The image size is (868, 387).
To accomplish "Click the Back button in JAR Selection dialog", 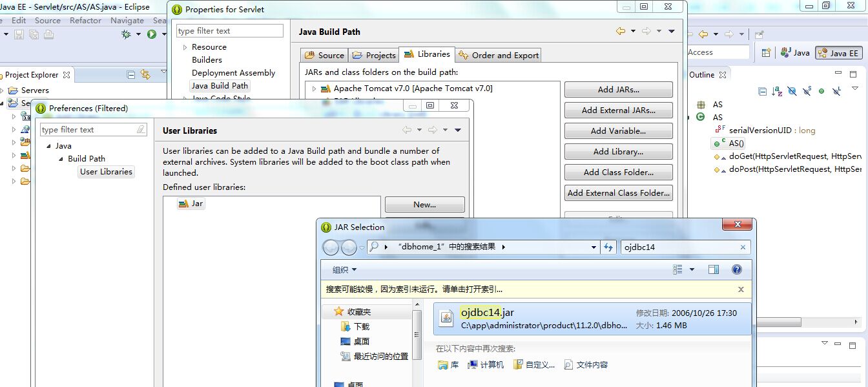I will [331, 247].
